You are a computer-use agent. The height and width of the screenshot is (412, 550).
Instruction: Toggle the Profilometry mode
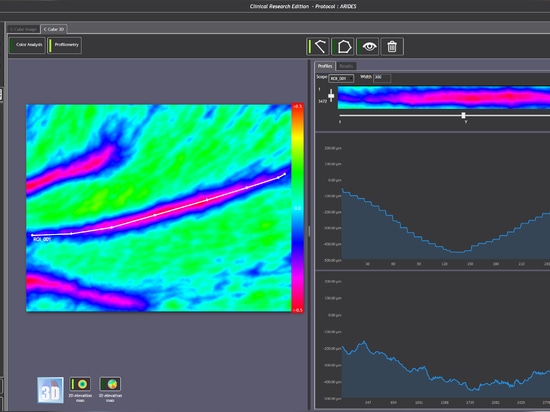point(65,45)
